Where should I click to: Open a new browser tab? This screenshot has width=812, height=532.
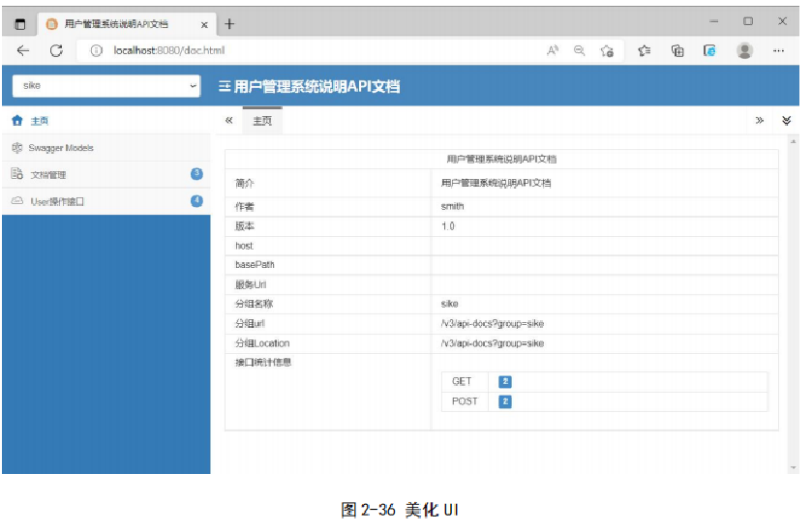229,24
